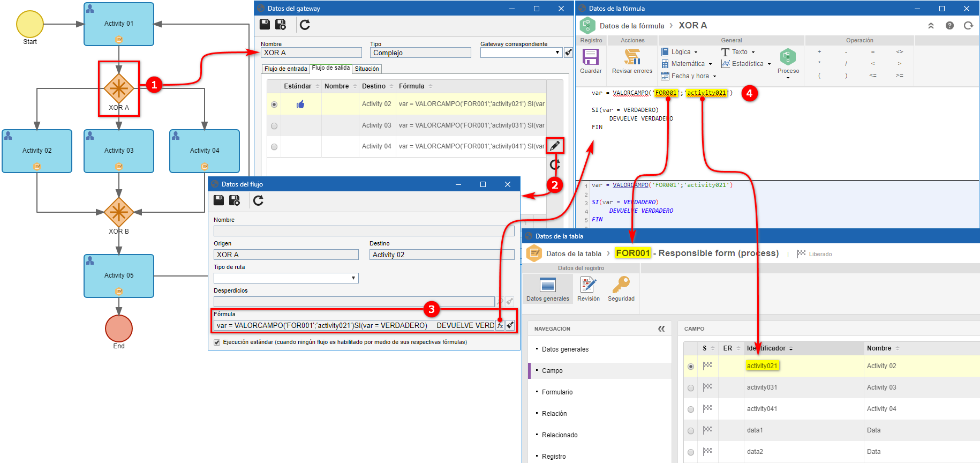
Task: Open the Gateway correspondiente dropdown
Action: click(x=557, y=53)
